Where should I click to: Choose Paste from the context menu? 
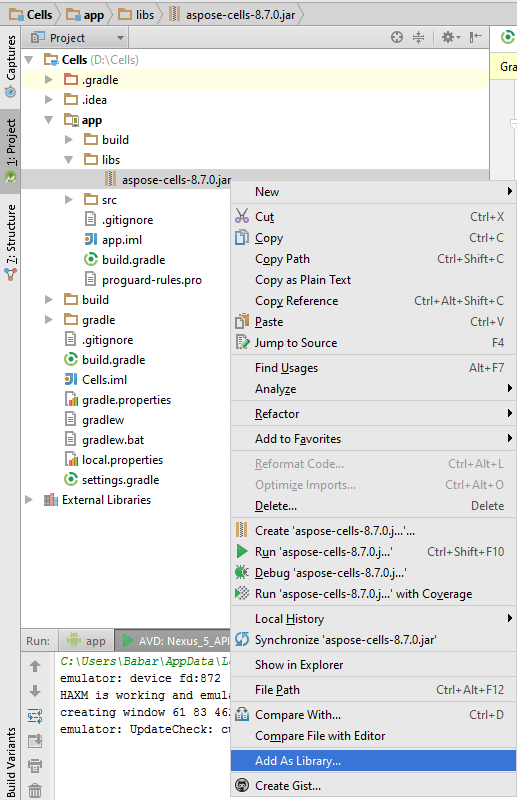click(373, 321)
